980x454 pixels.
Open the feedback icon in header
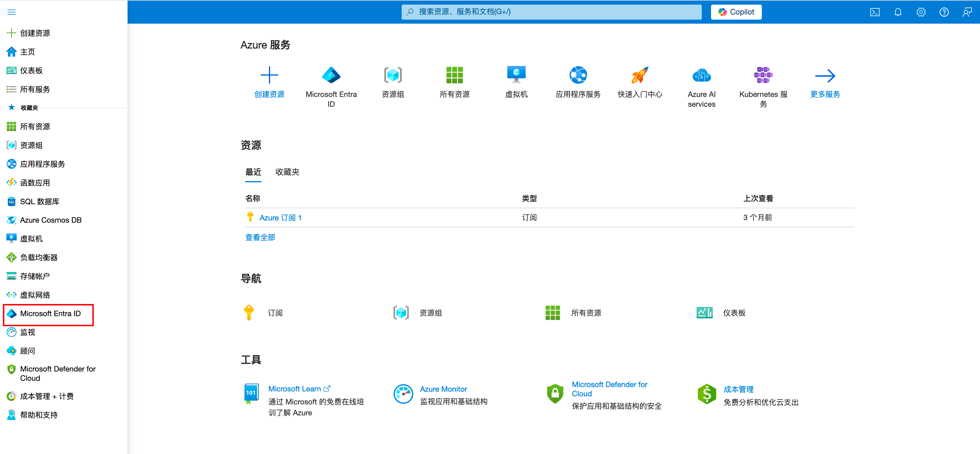(x=967, y=12)
